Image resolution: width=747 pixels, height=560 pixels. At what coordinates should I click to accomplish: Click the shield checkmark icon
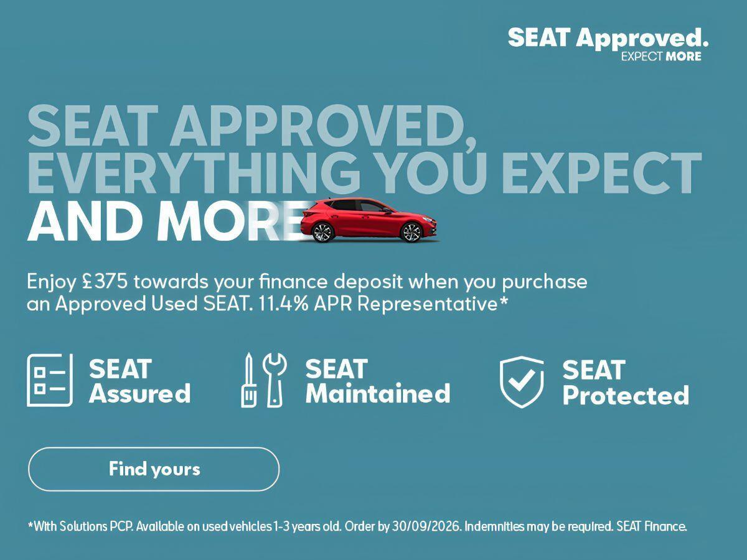coord(522,382)
